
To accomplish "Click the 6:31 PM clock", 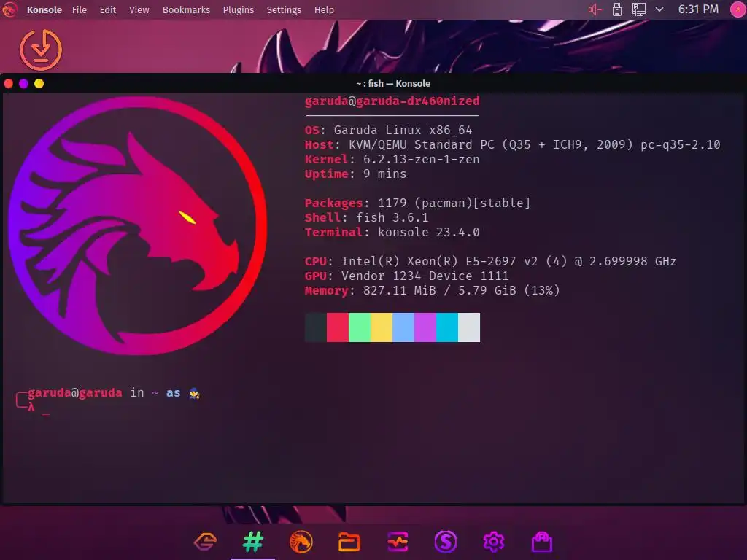I will [698, 9].
